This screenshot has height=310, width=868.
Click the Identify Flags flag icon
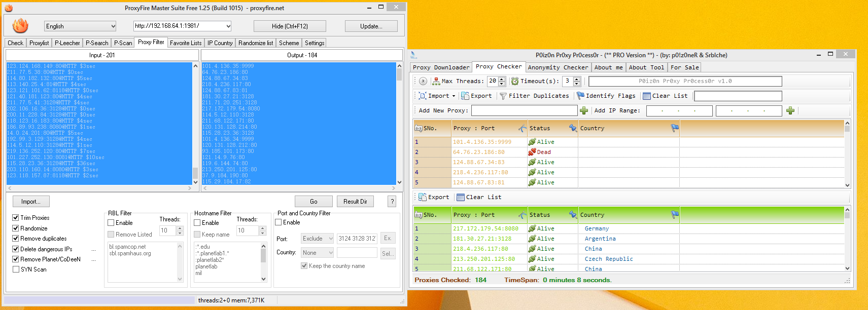pos(581,96)
